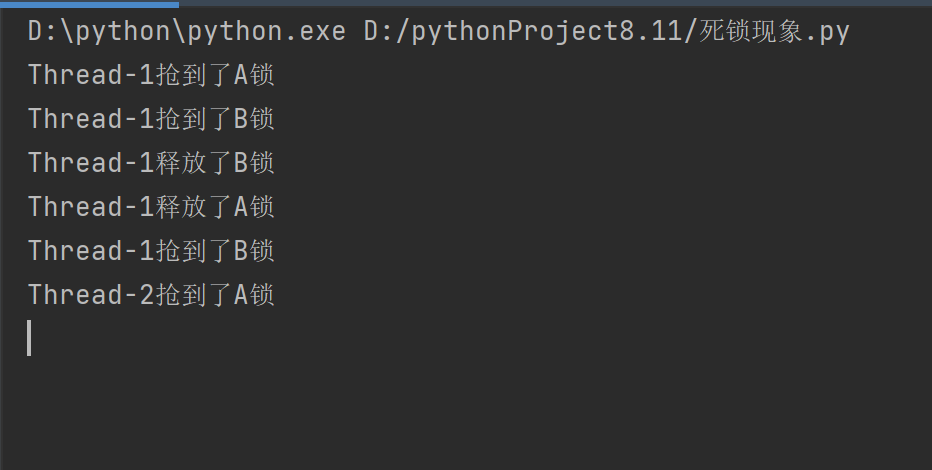Click the blinking text cursor in console
932x470 pixels.
point(29,338)
